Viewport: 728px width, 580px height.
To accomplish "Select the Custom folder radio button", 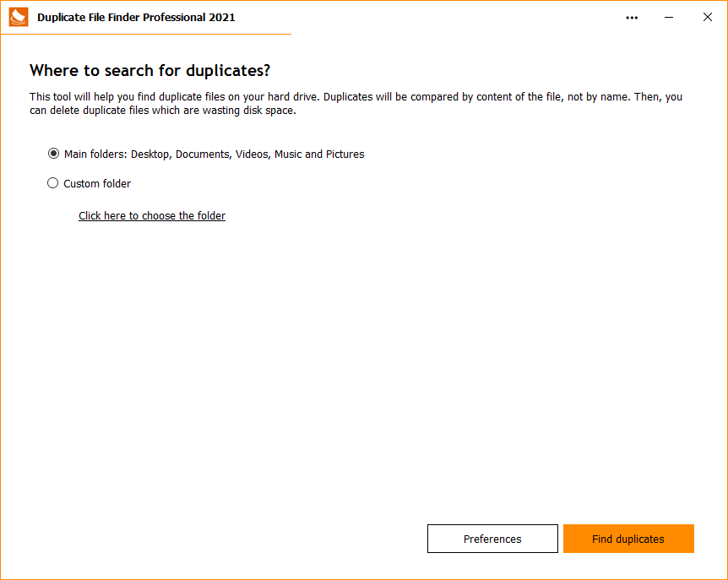I will click(x=53, y=183).
